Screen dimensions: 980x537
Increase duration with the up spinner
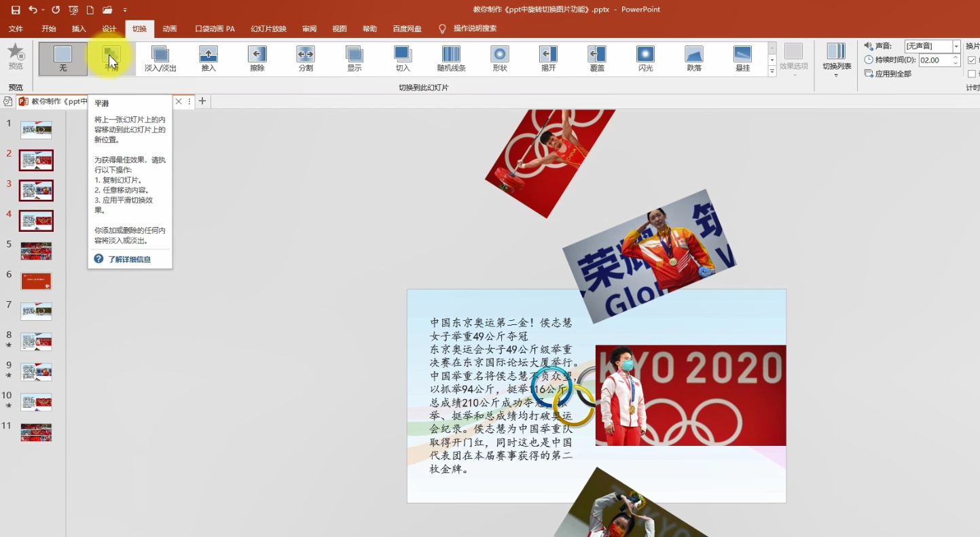(956, 57)
